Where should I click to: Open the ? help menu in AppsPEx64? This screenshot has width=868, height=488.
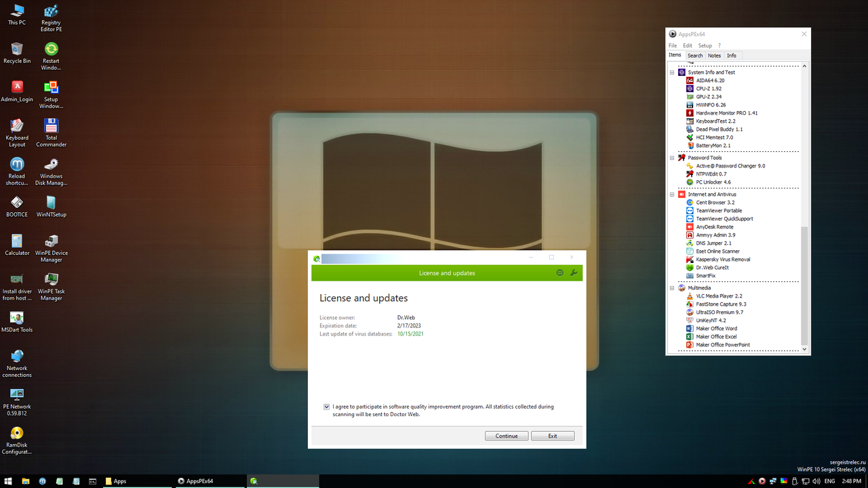tap(719, 45)
